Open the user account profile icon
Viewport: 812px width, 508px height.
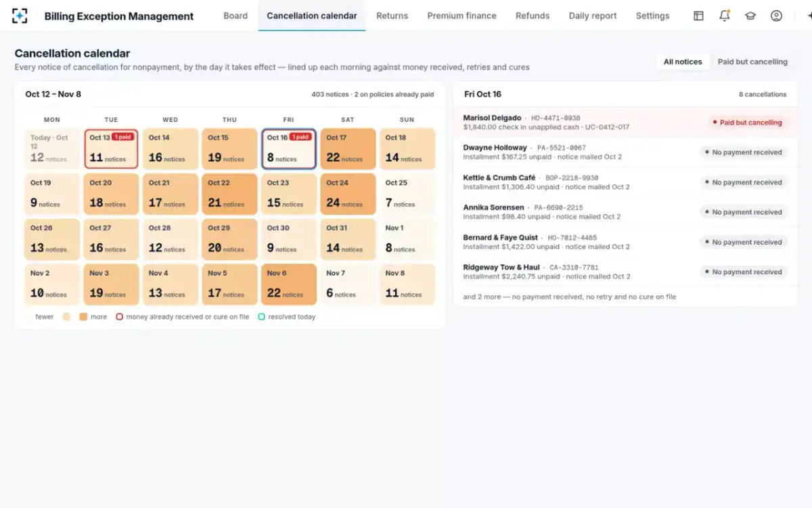[776, 16]
